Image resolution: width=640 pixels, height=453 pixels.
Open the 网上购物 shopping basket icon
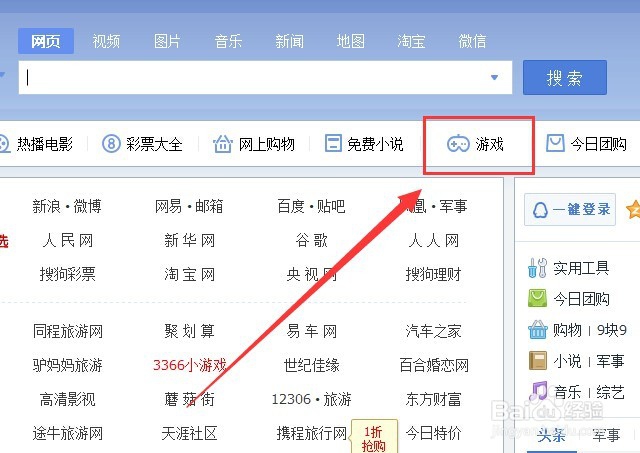pos(223,144)
